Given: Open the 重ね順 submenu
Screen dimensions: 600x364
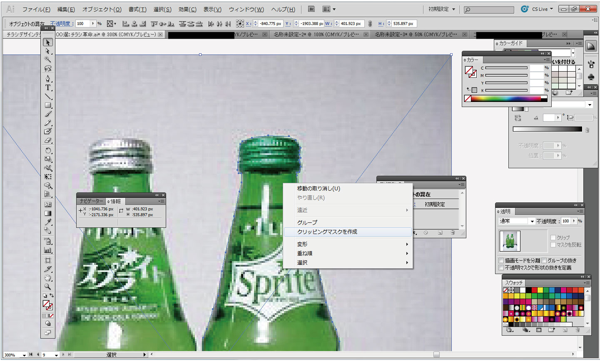Looking at the screenshot, I should 348,253.
